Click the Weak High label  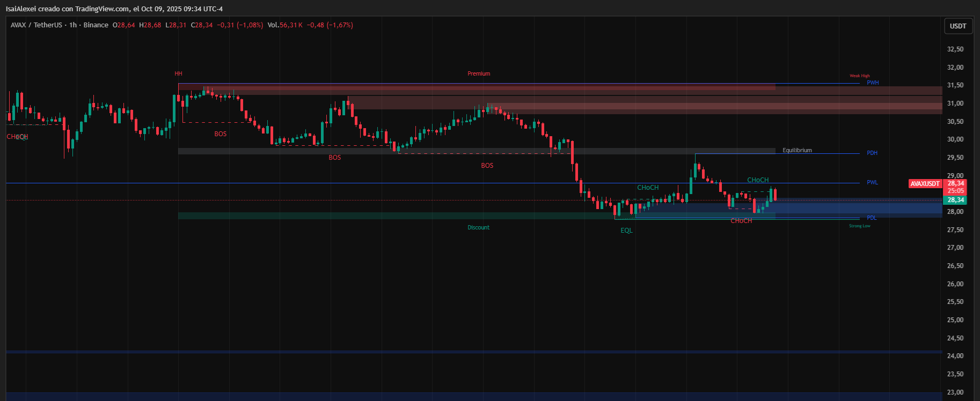[x=860, y=76]
